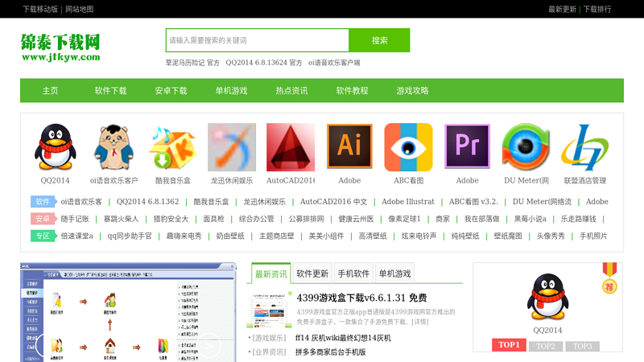Click the green 搜索 button

click(x=379, y=40)
